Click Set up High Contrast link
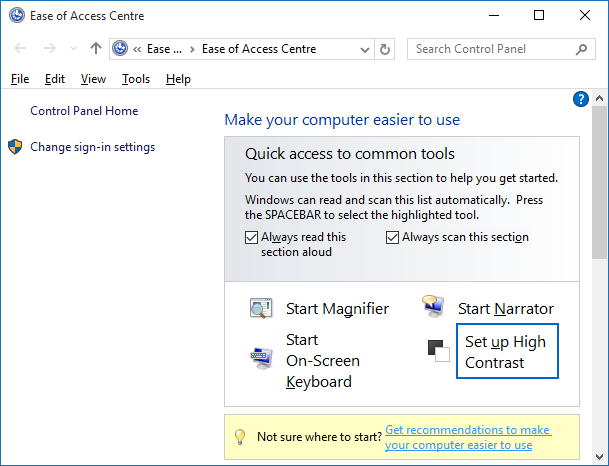 pos(505,352)
